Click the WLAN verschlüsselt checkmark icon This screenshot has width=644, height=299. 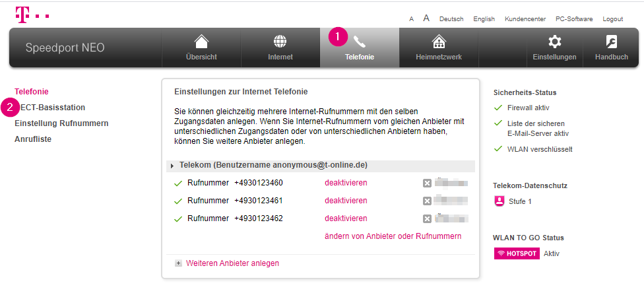coord(498,149)
